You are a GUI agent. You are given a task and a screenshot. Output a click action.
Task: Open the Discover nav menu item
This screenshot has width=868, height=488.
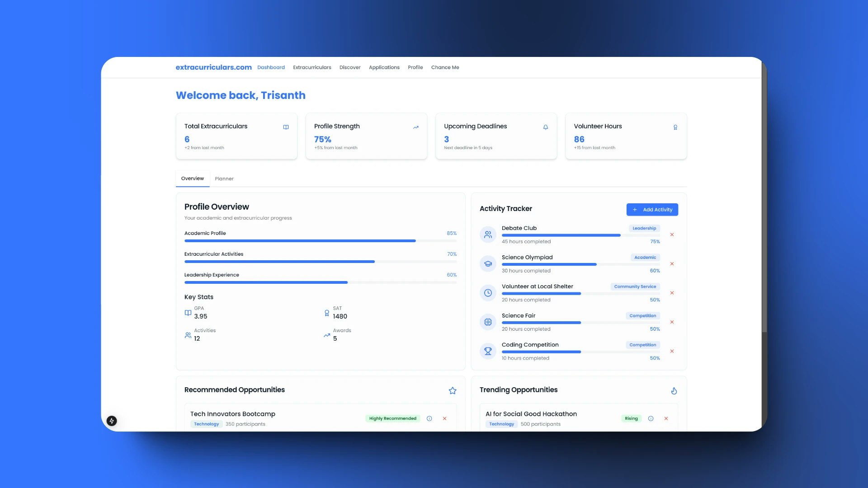[350, 67]
